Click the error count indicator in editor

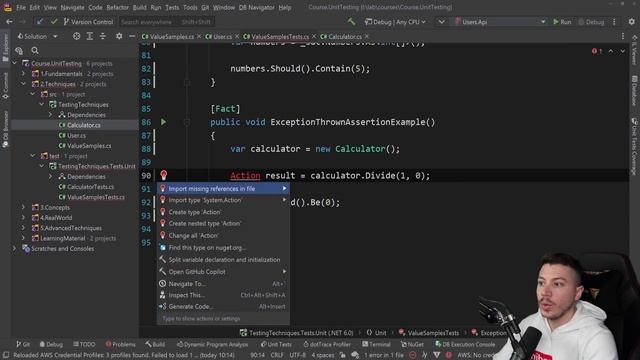[x=597, y=51]
